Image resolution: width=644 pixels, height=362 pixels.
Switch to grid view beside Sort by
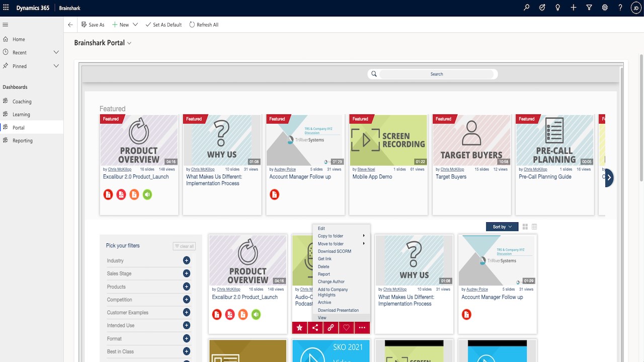(525, 226)
